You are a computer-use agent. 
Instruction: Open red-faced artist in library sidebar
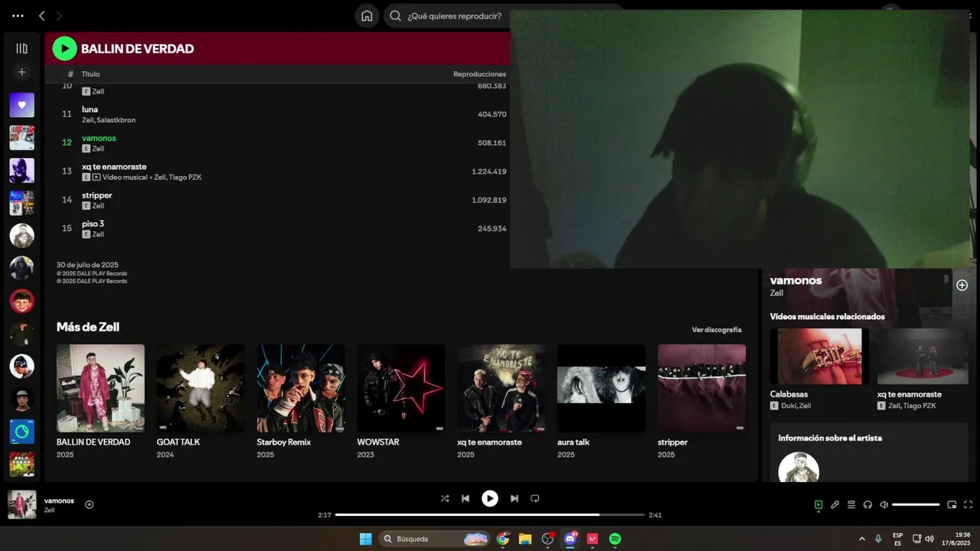click(21, 301)
